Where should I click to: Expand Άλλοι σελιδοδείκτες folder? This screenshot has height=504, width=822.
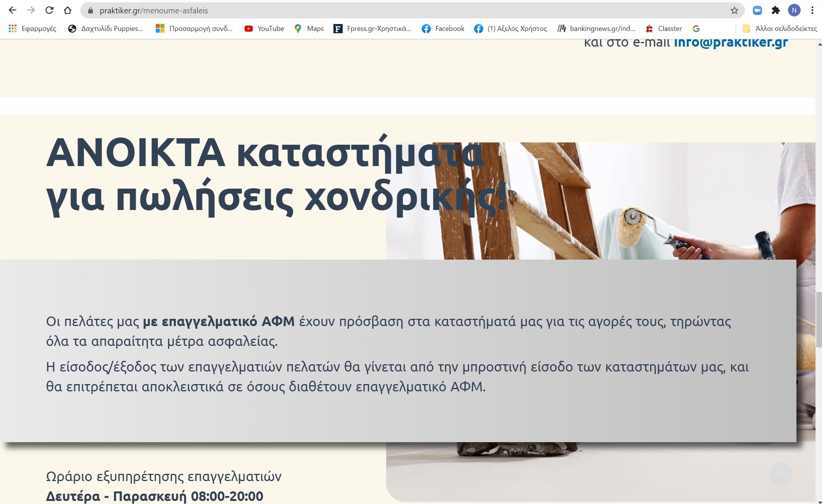[780, 29]
